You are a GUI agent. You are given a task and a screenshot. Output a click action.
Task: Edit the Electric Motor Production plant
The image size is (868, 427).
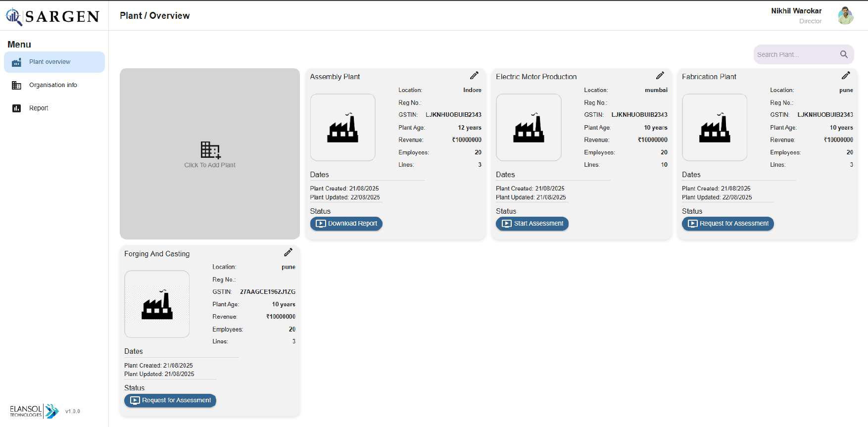[660, 76]
